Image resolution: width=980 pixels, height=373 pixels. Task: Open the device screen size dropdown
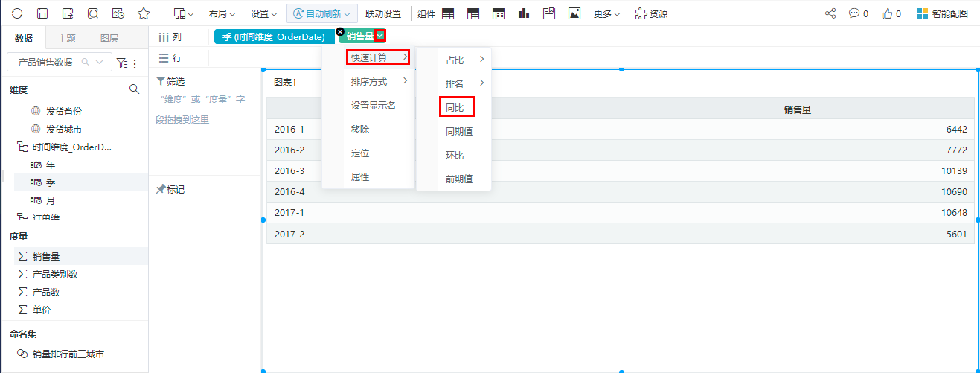pos(182,13)
